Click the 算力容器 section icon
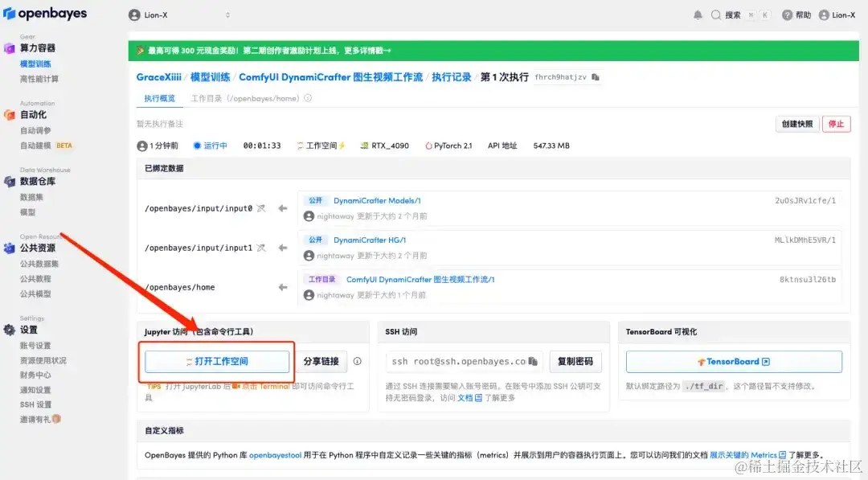The width and height of the screenshot is (868, 480). 10,48
